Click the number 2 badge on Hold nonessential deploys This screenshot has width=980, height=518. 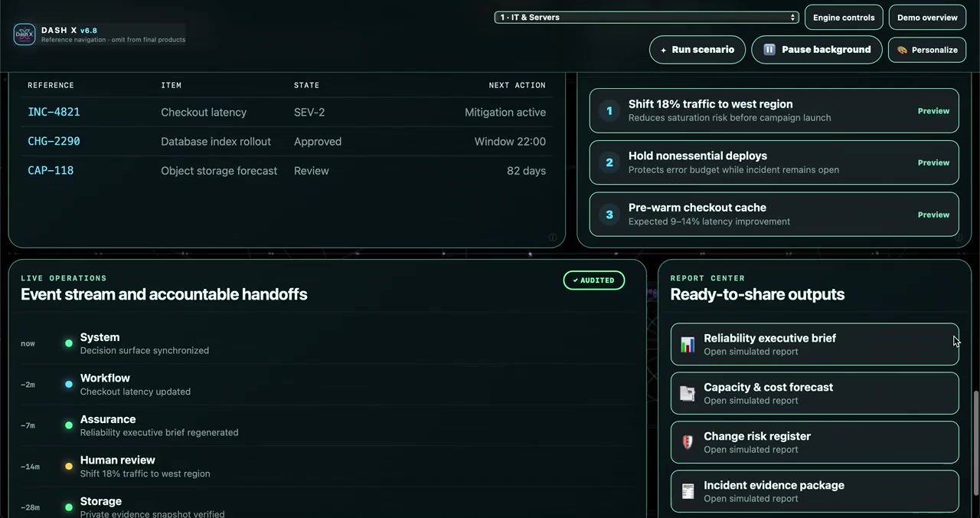click(x=609, y=162)
